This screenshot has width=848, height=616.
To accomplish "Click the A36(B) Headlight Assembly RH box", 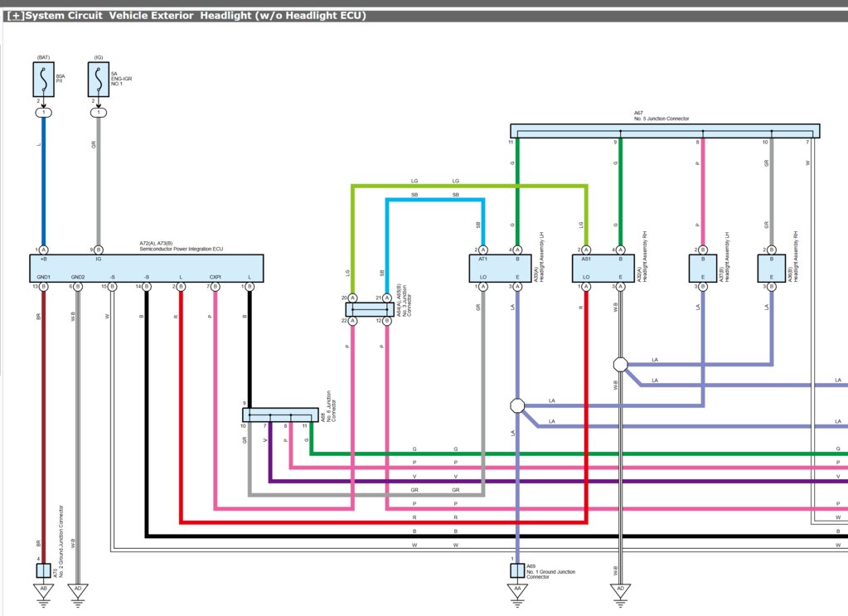I will tap(771, 269).
